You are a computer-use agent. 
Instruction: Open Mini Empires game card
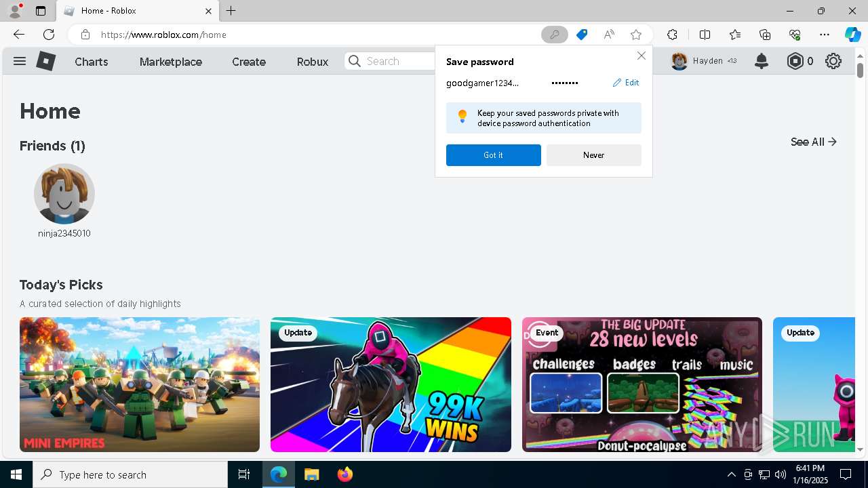pos(140,384)
